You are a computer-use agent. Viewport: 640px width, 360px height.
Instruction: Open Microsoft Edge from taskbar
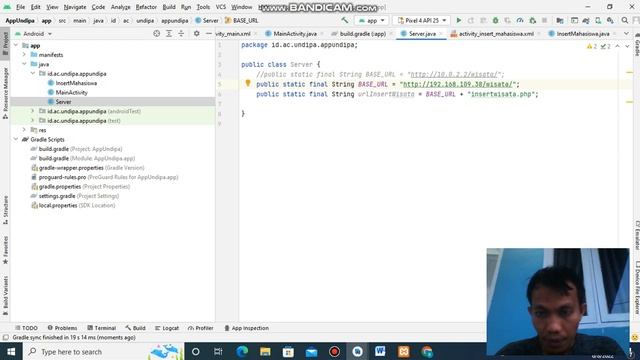pos(242,351)
